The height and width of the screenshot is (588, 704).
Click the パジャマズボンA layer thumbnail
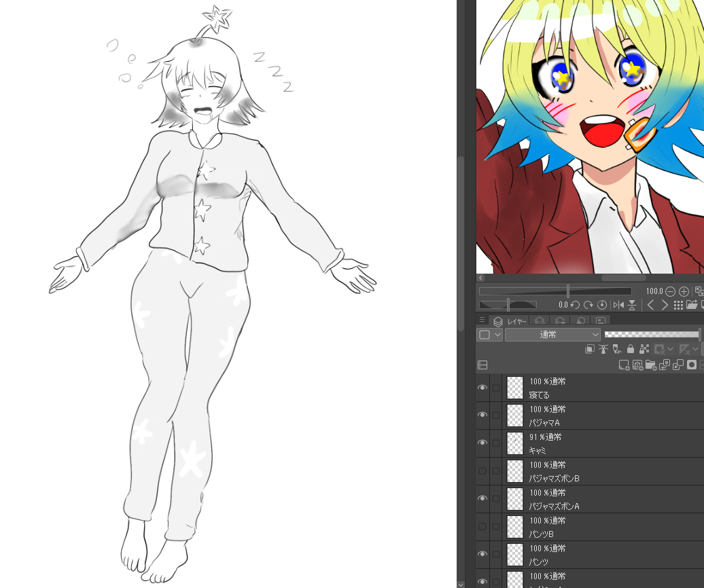[516, 499]
